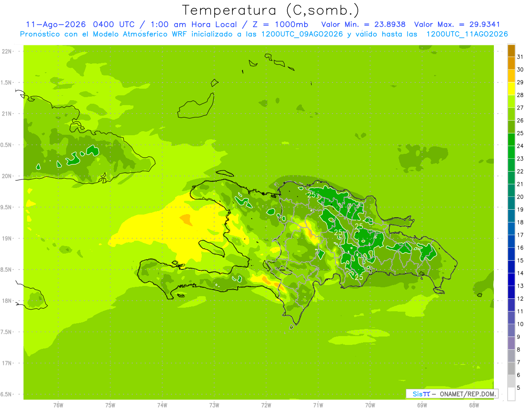The height and width of the screenshot is (411, 532).
Task: Pick the white swatch below legend value 5
Action: click(511, 394)
